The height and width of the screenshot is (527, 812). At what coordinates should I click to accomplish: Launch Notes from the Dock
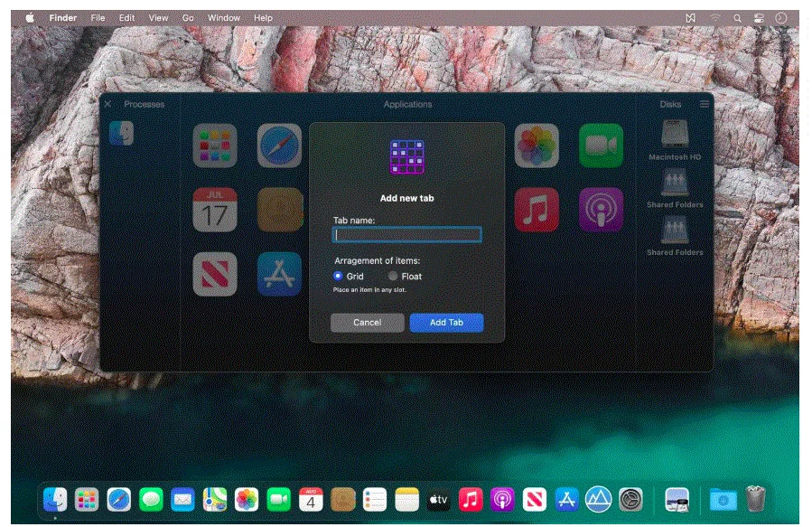pos(407,500)
